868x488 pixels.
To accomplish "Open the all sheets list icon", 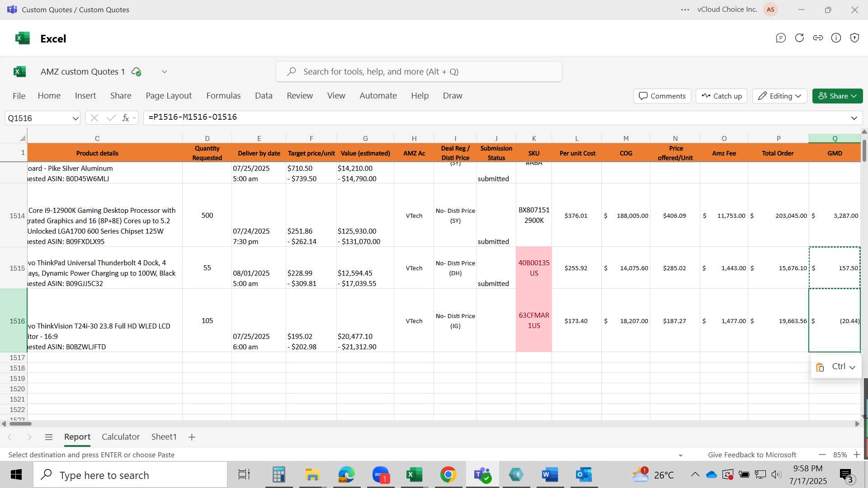I will coord(49,437).
